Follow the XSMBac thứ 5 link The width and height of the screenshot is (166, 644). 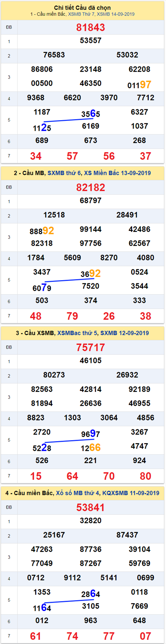77,333
